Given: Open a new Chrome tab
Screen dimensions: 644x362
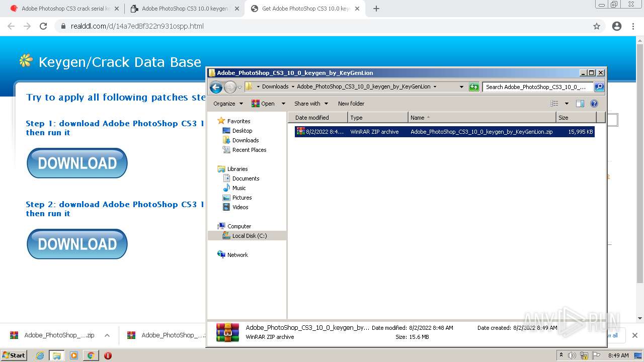Looking at the screenshot, I should 376,9.
